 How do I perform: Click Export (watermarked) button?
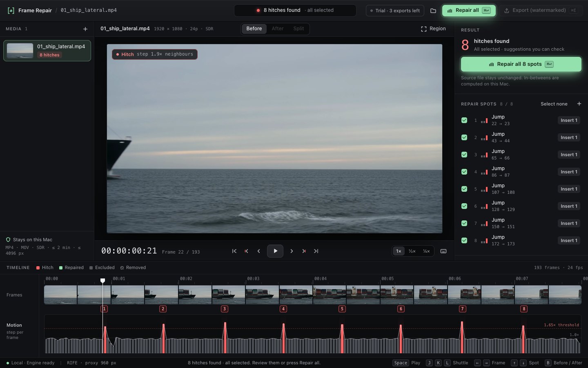pyautogui.click(x=541, y=11)
